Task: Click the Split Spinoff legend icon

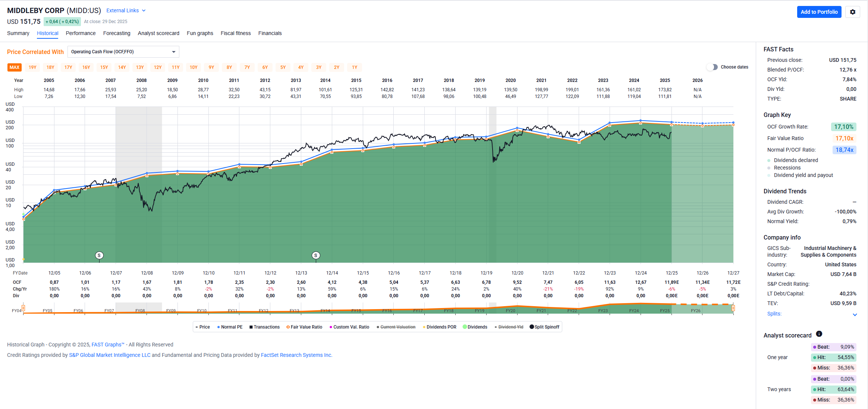Action: point(532,327)
